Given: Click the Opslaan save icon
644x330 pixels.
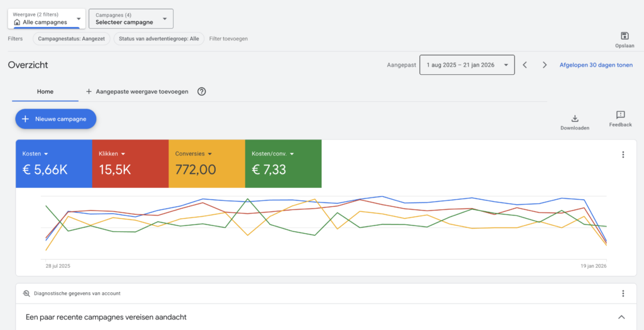Looking at the screenshot, I should coord(624,36).
